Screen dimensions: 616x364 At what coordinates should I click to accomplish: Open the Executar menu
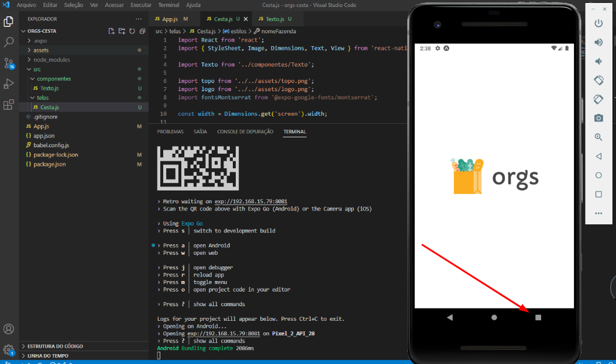point(141,5)
